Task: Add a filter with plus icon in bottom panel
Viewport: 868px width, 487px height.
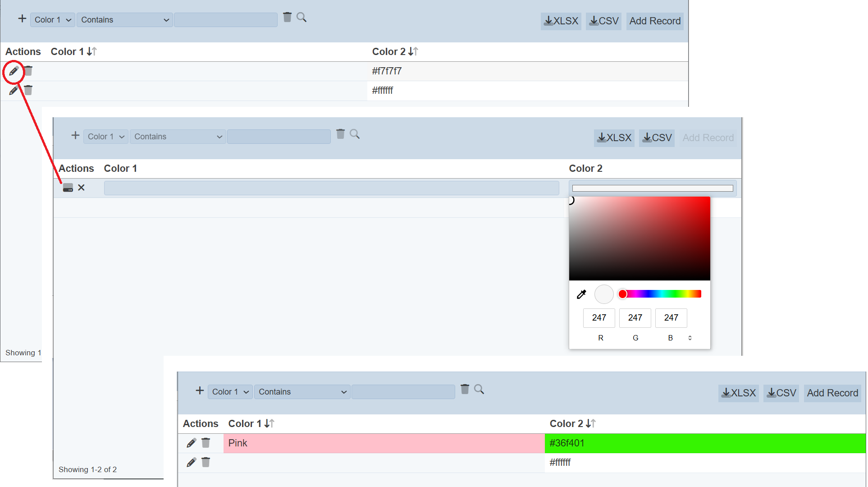Action: click(200, 391)
